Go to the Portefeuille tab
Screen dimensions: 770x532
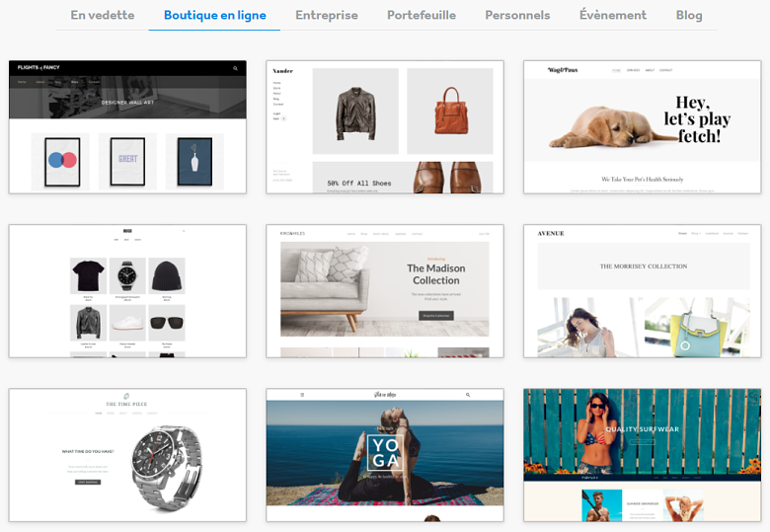pyautogui.click(x=422, y=15)
